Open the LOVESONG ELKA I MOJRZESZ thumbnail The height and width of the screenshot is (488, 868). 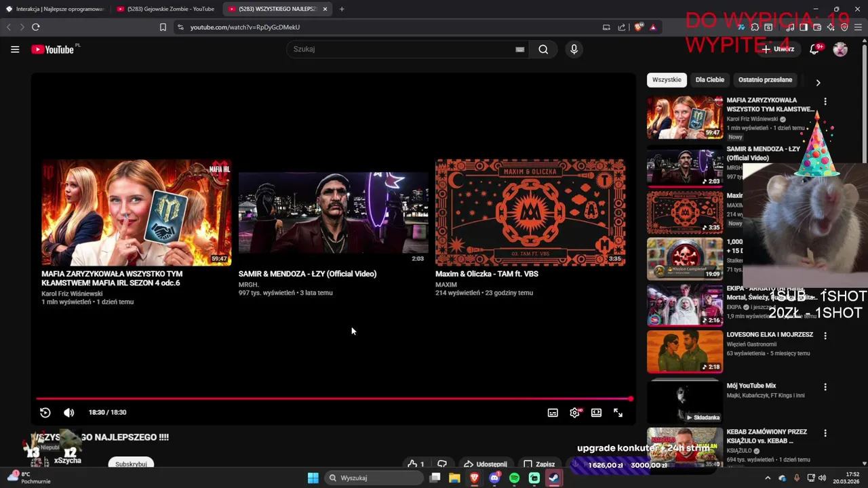685,352
